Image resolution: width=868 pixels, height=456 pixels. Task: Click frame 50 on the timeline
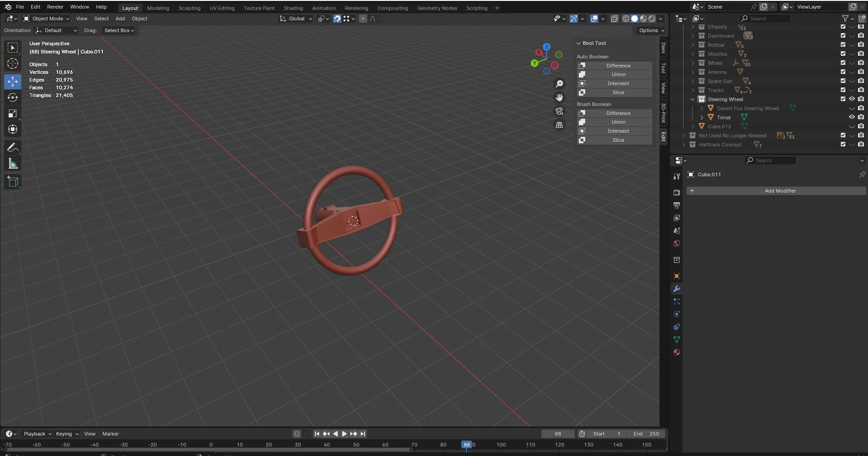tap(356, 445)
